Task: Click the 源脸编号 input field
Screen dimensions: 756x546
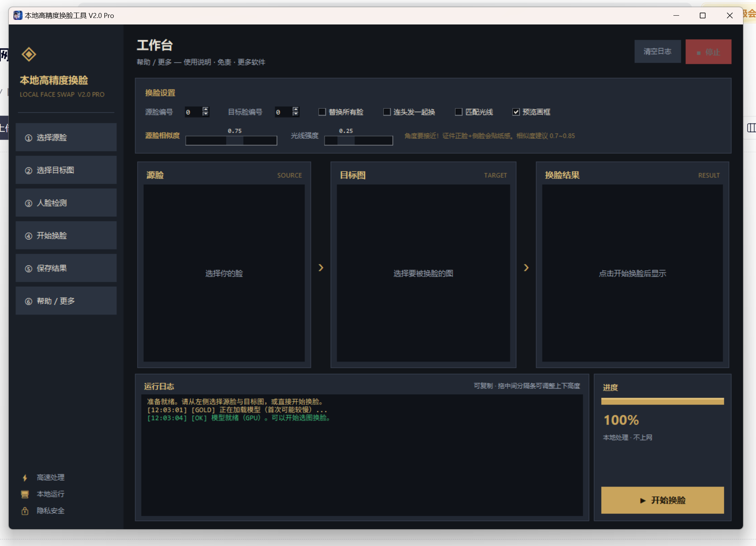Action: (193, 112)
